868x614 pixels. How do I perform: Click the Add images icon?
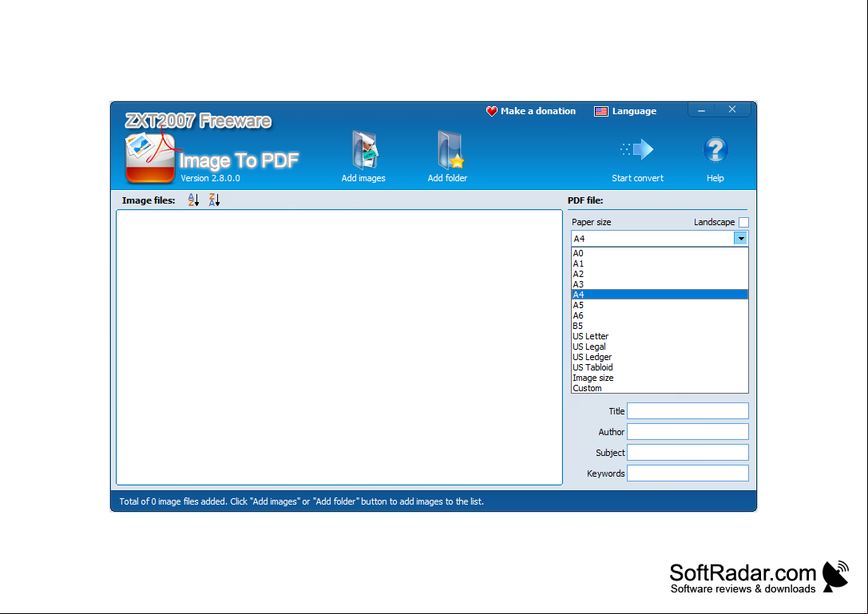[x=364, y=149]
